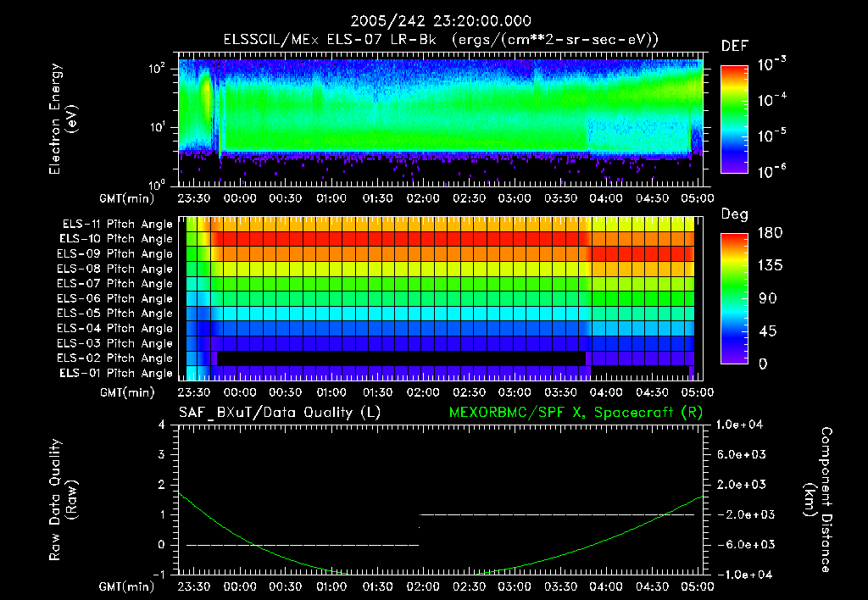Click inside the pitch angle color grid
Image resolution: width=868 pixels, height=600 pixels.
tap(441, 299)
